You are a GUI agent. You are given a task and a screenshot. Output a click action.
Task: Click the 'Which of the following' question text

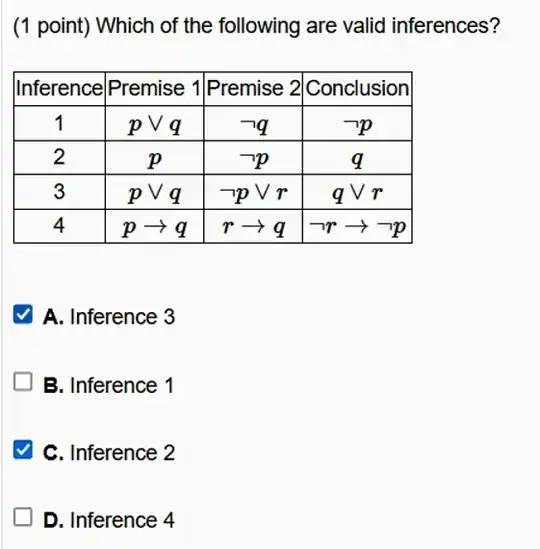[199, 26]
